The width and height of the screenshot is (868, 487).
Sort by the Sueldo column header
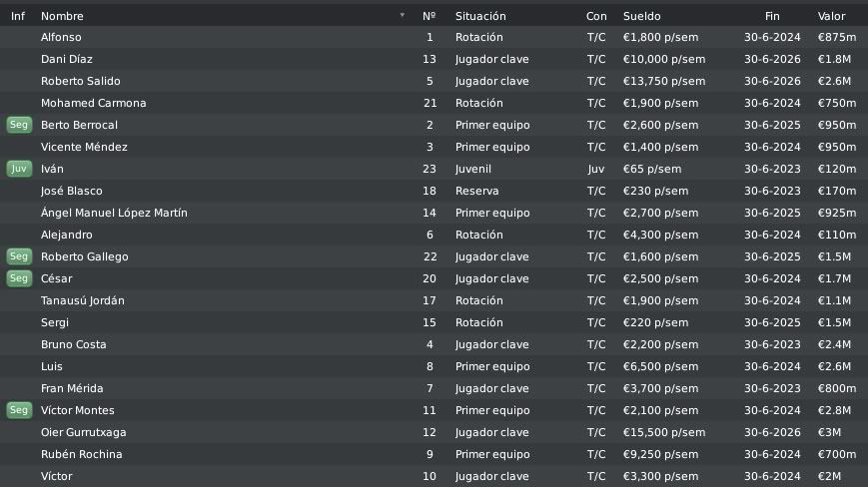tap(641, 16)
